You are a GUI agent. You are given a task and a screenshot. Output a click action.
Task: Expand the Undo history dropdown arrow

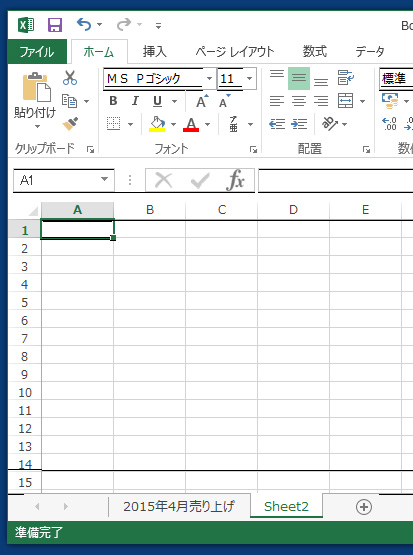[99, 25]
